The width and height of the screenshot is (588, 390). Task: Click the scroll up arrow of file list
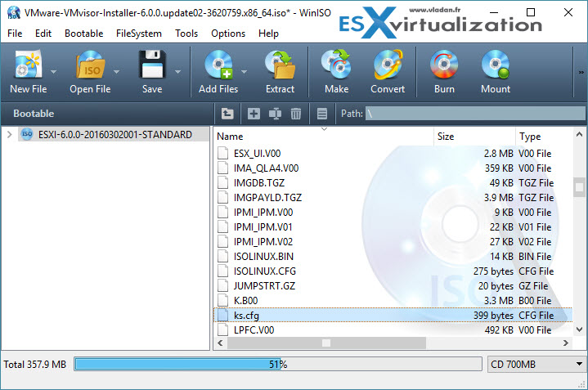click(x=579, y=134)
